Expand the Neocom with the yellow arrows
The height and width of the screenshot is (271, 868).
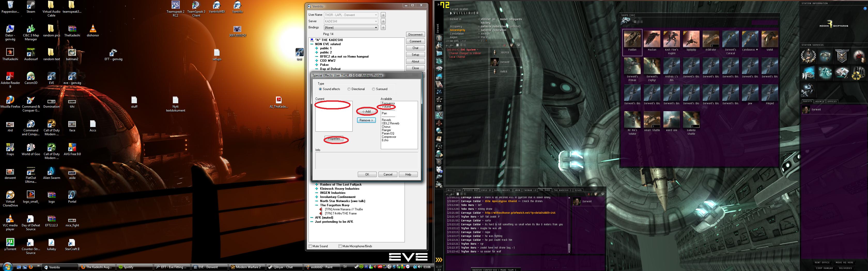(439, 260)
